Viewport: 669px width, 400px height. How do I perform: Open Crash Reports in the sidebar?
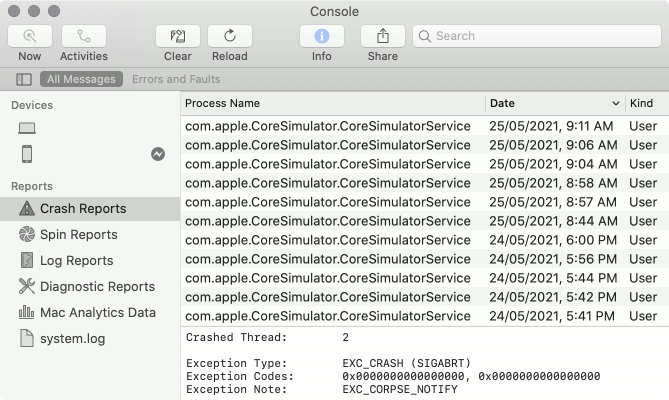(90, 209)
